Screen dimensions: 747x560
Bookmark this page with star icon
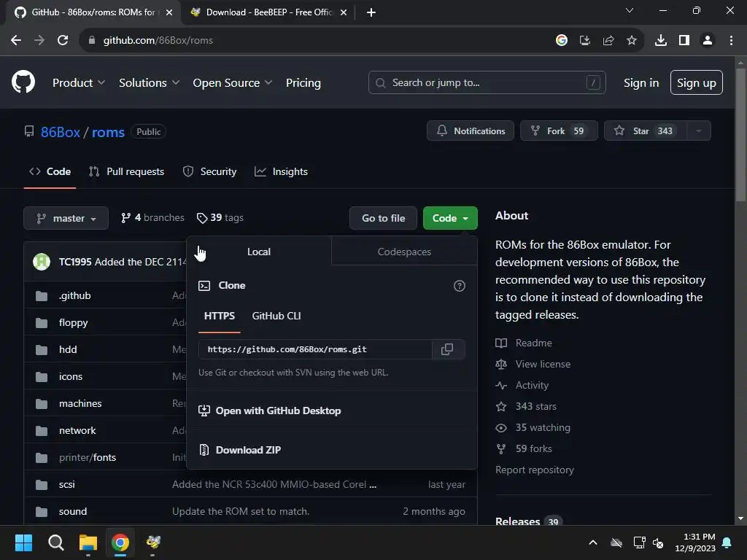(632, 41)
